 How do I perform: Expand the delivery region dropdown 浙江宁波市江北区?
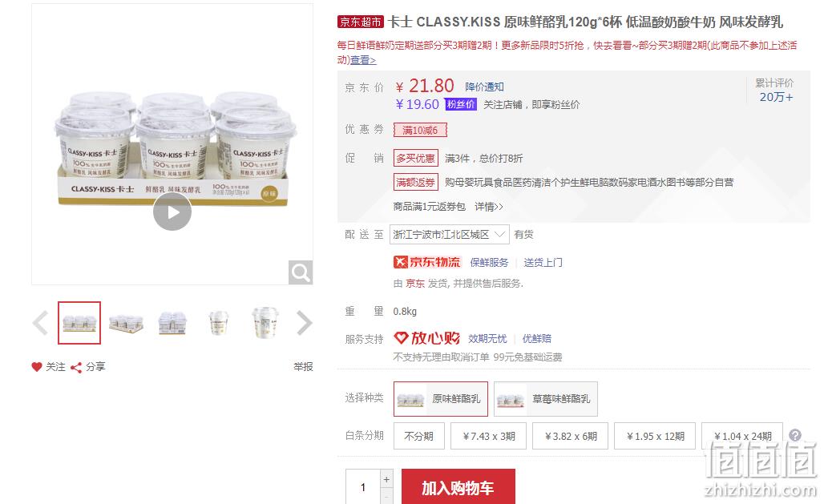click(450, 235)
